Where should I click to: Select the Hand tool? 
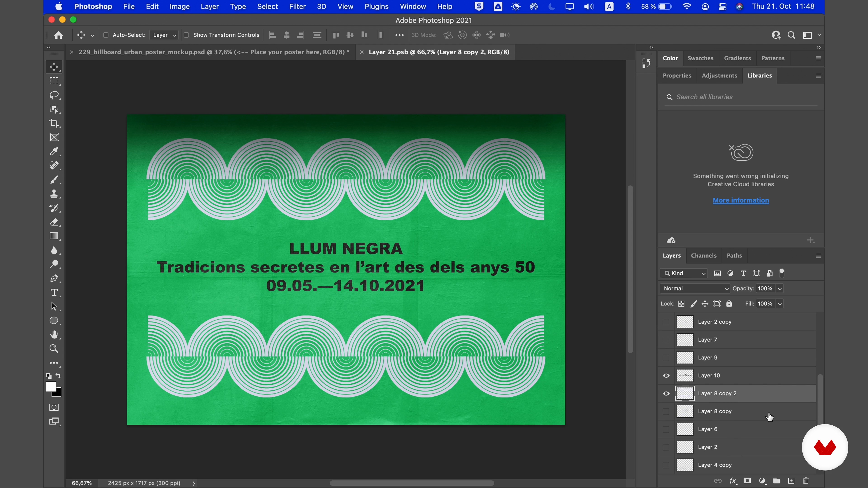[x=54, y=335]
